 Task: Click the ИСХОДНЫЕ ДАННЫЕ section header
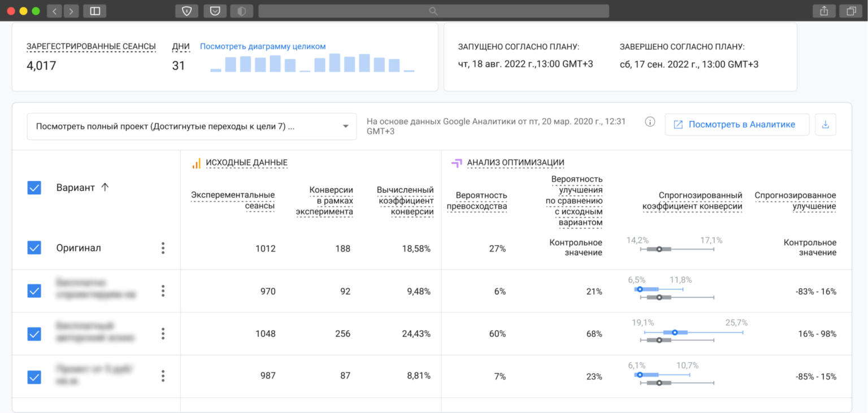point(246,163)
